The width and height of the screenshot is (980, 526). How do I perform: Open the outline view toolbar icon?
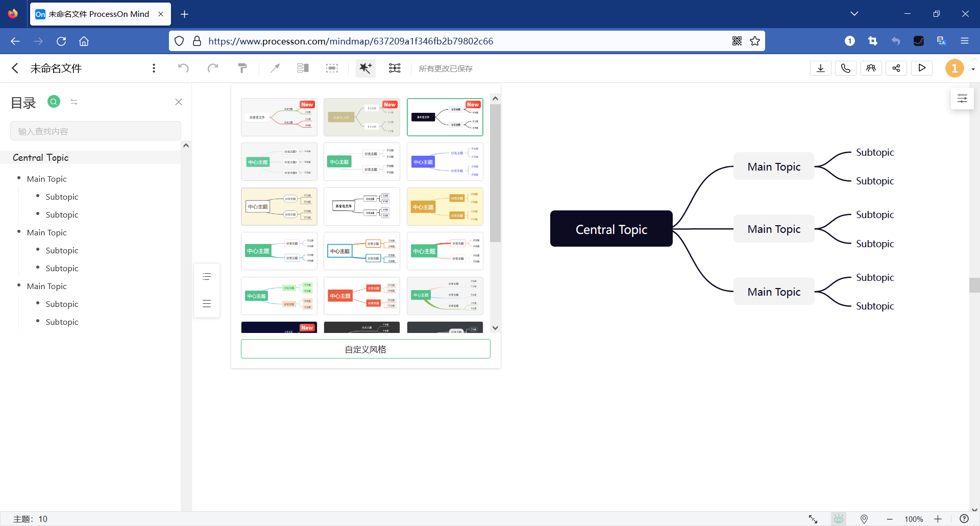pyautogui.click(x=303, y=68)
